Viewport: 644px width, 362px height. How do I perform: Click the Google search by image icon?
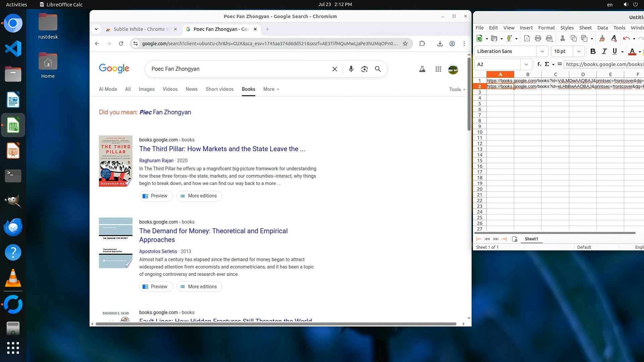(x=364, y=69)
